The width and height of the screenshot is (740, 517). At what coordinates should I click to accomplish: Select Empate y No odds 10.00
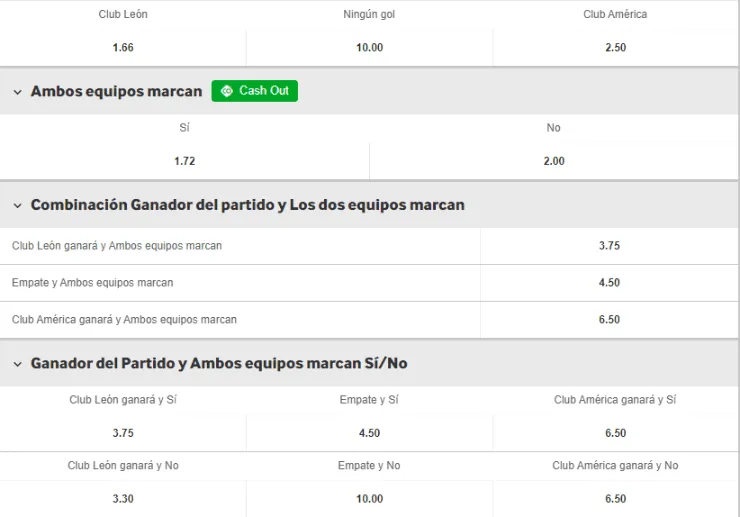click(x=369, y=499)
